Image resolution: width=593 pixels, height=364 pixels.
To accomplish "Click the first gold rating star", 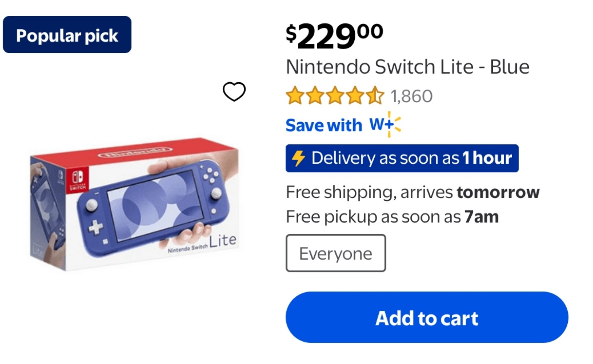I will coord(295,96).
